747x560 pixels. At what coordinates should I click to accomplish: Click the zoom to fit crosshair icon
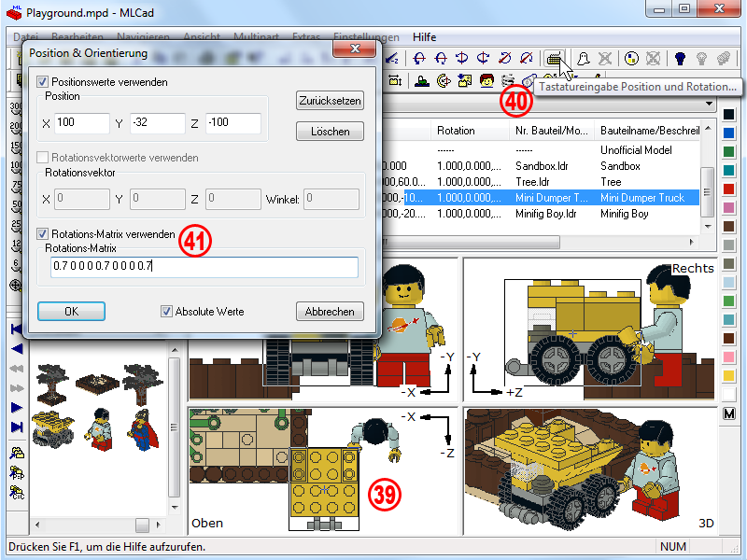point(16,286)
